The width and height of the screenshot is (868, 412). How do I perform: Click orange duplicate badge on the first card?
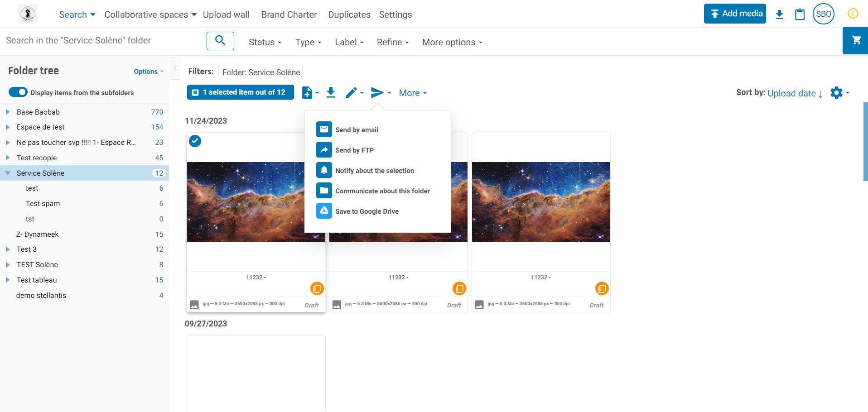pos(317,288)
